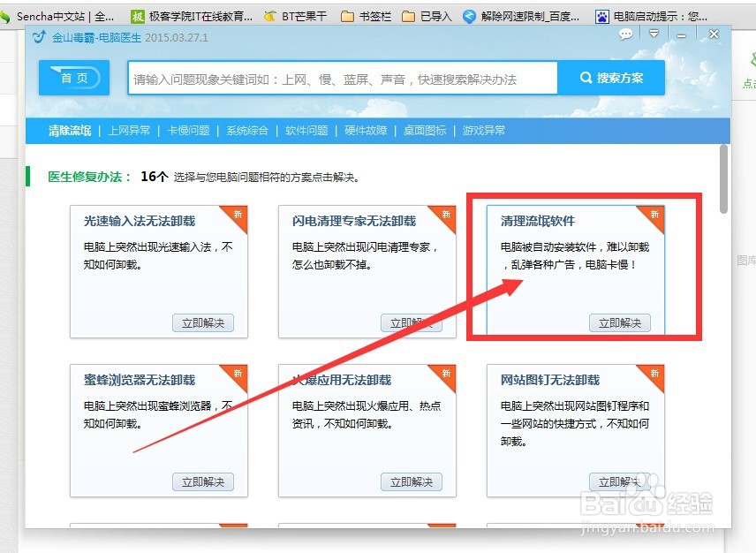The height and width of the screenshot is (553, 756).
Task: Click the minimize-to-tray arrow dropdown
Action: click(x=654, y=34)
